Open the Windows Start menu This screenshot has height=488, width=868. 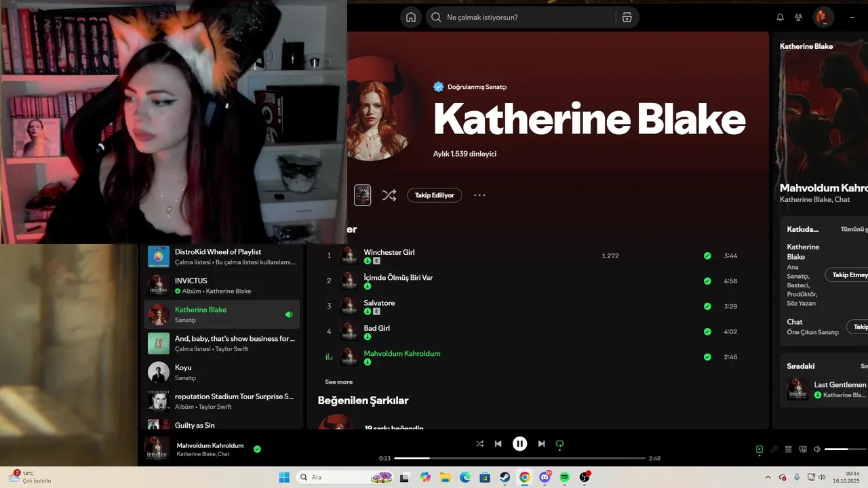coord(284,477)
